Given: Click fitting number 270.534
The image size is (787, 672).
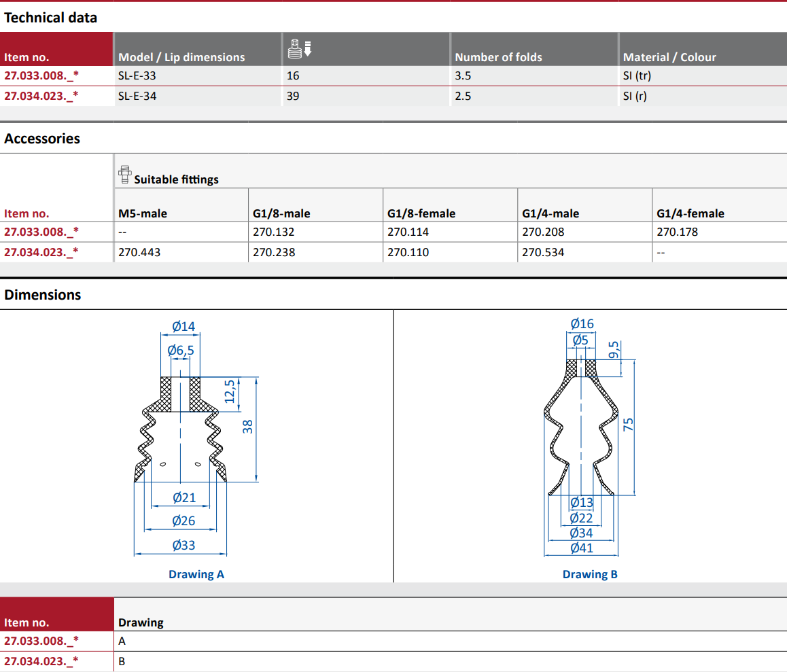Looking at the screenshot, I should (x=543, y=252).
